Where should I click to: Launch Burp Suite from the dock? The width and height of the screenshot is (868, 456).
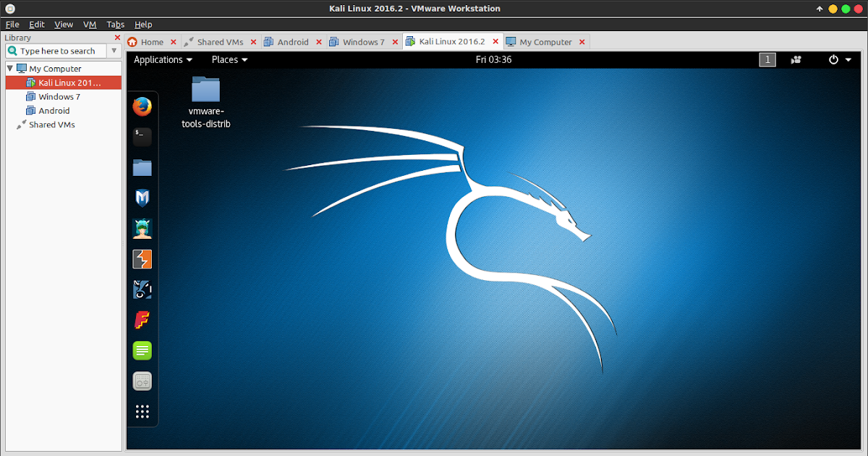click(142, 259)
